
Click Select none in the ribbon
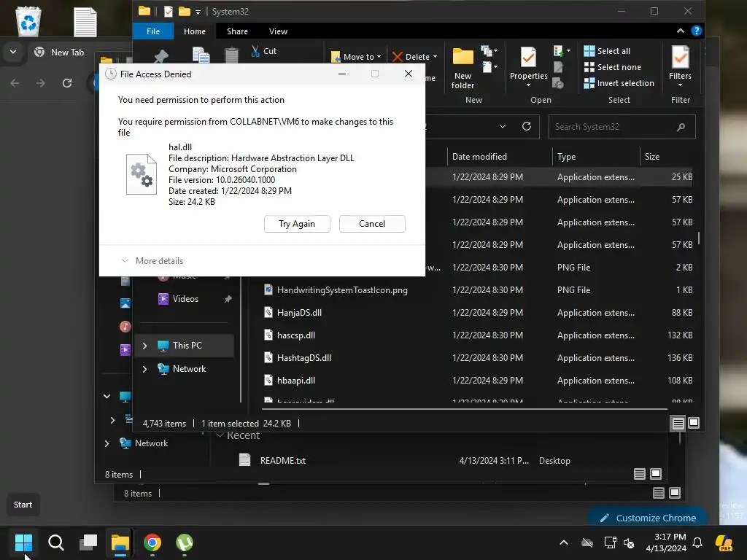pos(613,67)
